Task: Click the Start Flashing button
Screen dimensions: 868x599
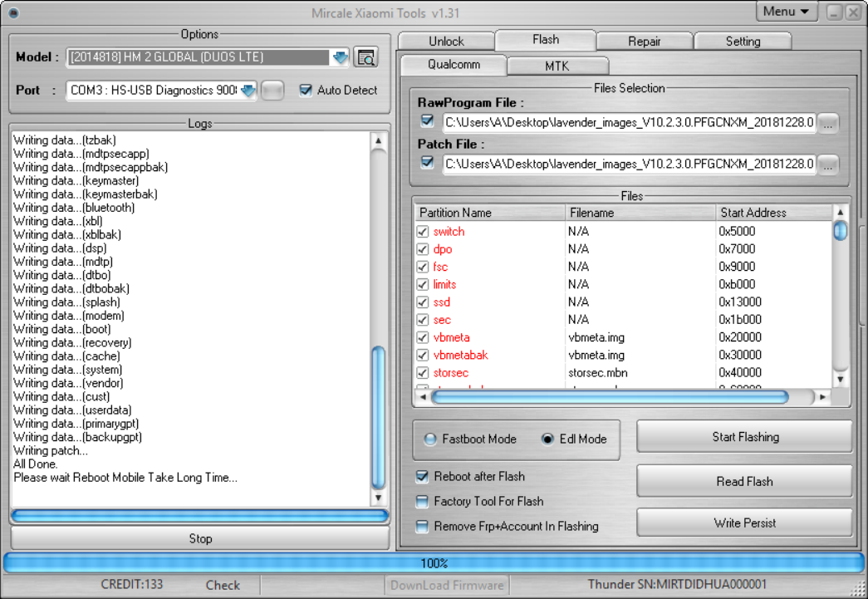Action: 745,437
